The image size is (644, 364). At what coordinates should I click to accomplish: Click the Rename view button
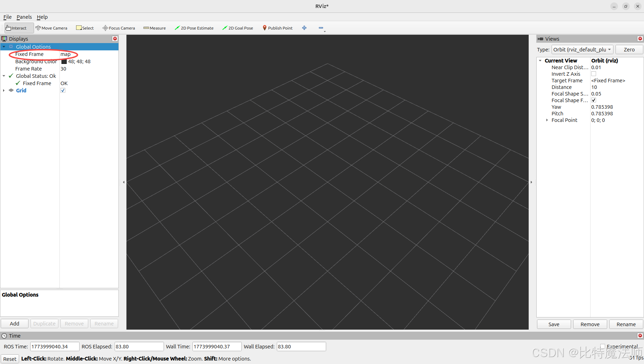(x=626, y=324)
